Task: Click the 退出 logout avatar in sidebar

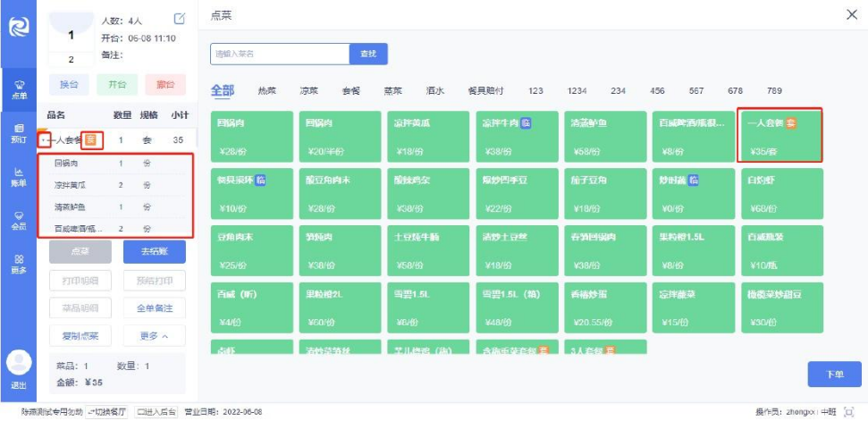Action: (18, 371)
